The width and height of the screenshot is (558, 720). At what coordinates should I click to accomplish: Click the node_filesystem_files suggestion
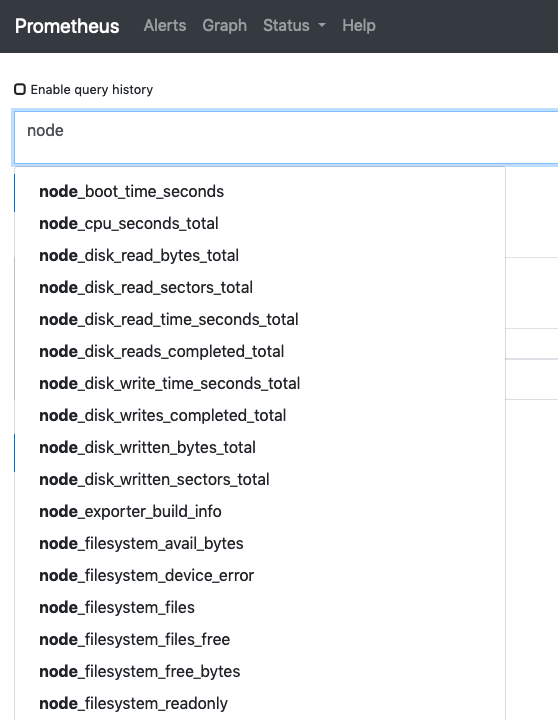260,608
